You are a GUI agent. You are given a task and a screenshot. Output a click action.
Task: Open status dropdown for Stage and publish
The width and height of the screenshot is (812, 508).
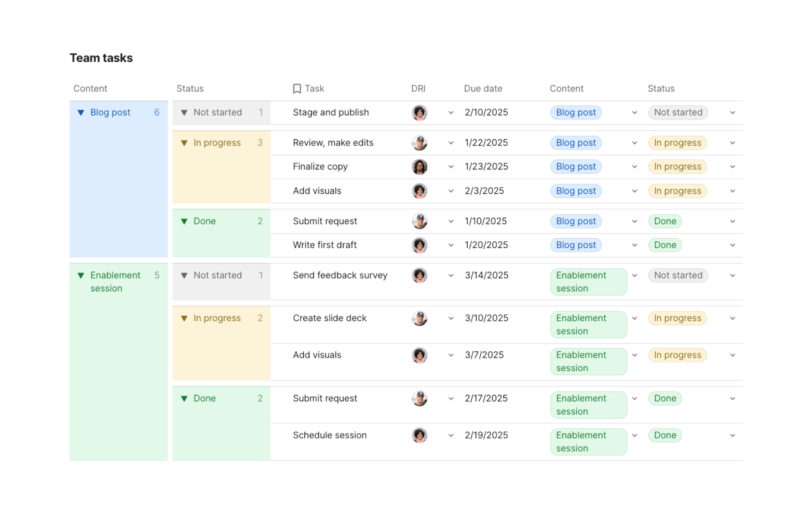click(x=732, y=113)
